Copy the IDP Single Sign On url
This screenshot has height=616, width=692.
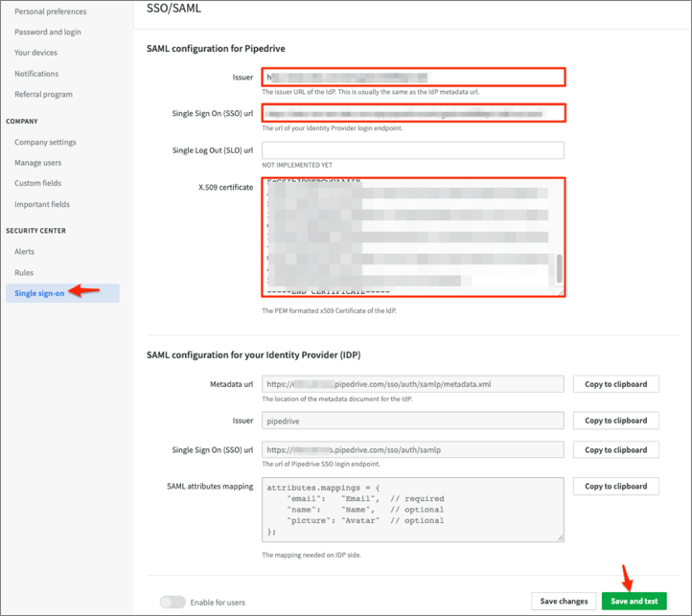pyautogui.click(x=616, y=449)
